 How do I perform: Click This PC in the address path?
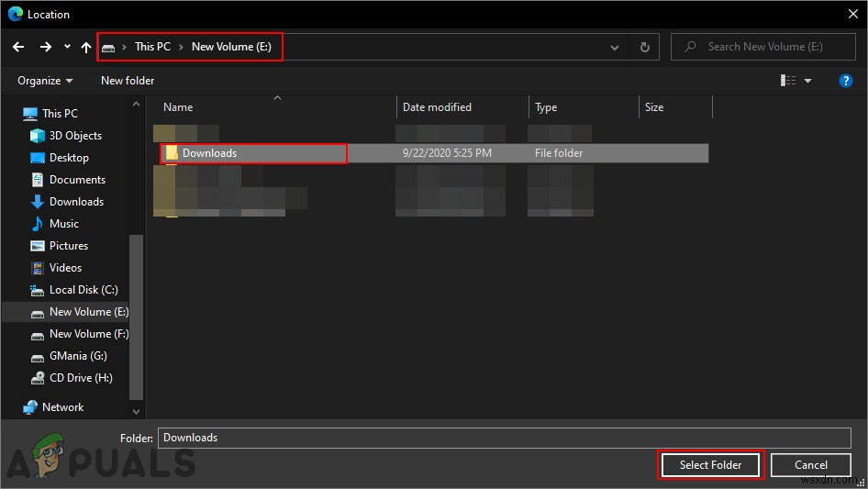click(153, 47)
